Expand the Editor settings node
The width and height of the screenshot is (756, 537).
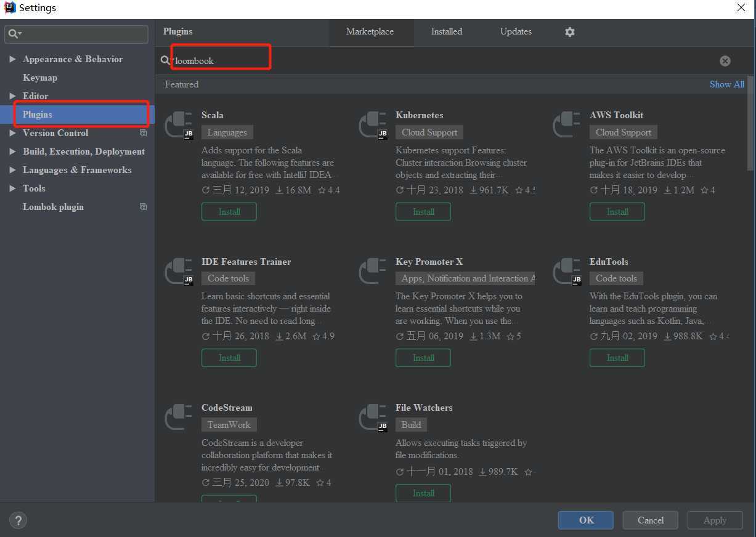pos(12,96)
